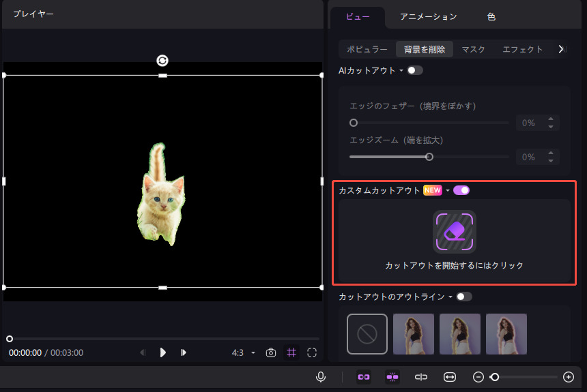Expand more tabs with the right chevron

(x=561, y=49)
